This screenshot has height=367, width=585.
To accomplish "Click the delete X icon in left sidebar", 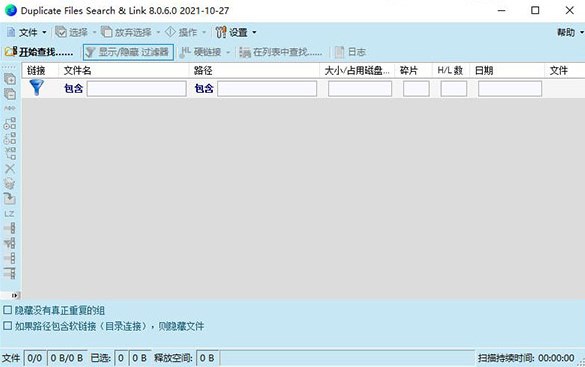I will 10,169.
